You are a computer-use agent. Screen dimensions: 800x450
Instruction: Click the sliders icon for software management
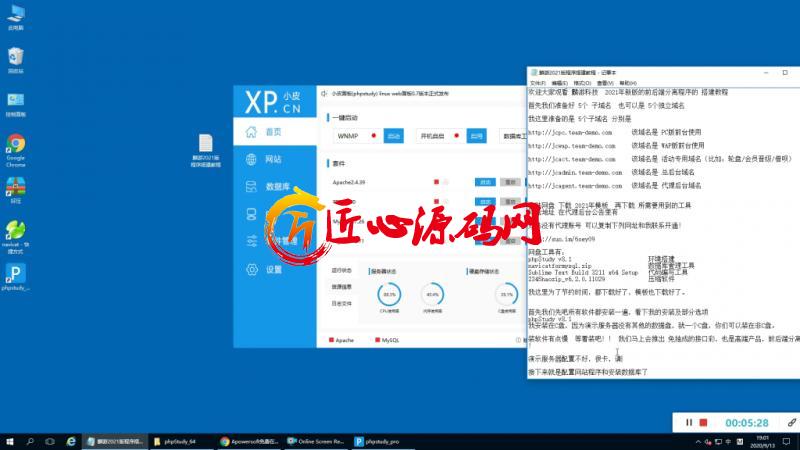pyautogui.click(x=252, y=241)
